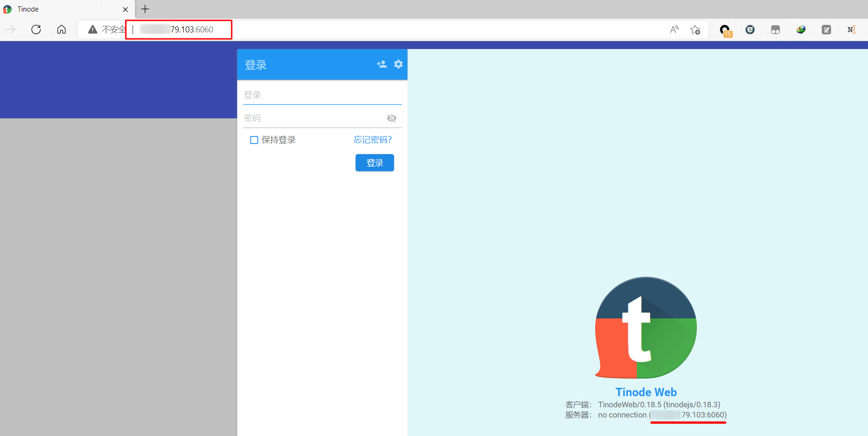The width and height of the screenshot is (868, 436).
Task: Add this page to favorites star icon
Action: (695, 30)
